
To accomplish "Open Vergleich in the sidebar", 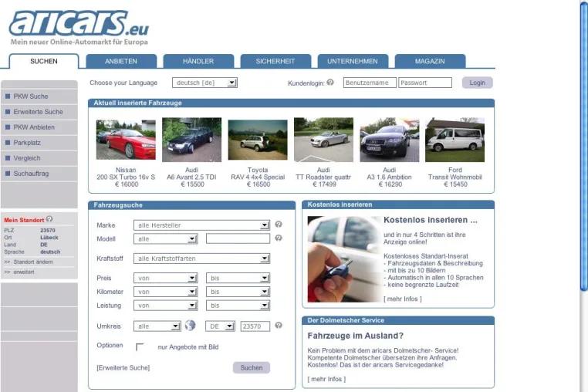I will click(x=39, y=158).
